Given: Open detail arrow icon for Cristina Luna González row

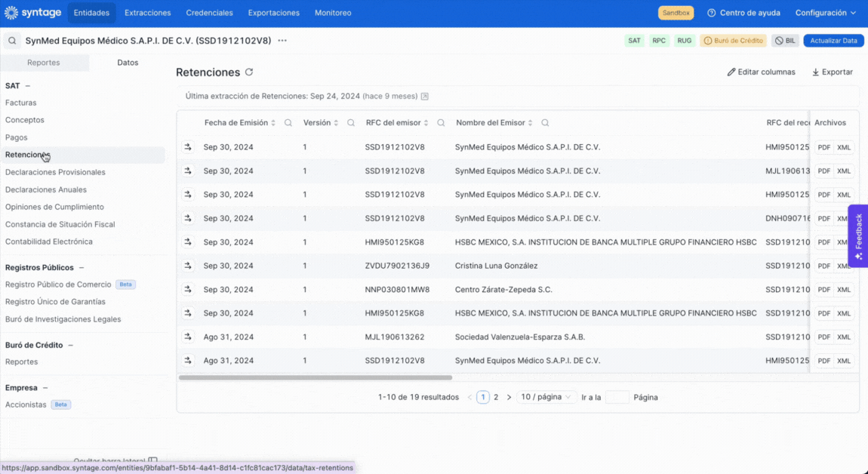Looking at the screenshot, I should [x=188, y=266].
